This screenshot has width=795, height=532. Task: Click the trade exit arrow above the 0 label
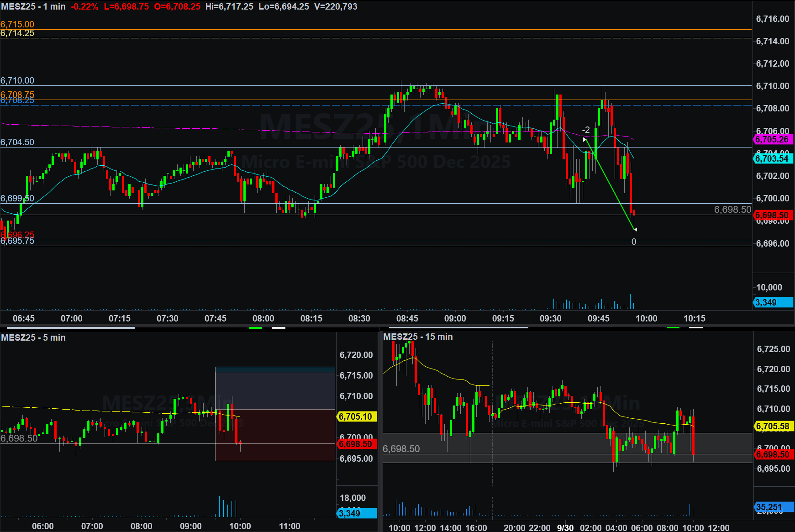point(635,229)
